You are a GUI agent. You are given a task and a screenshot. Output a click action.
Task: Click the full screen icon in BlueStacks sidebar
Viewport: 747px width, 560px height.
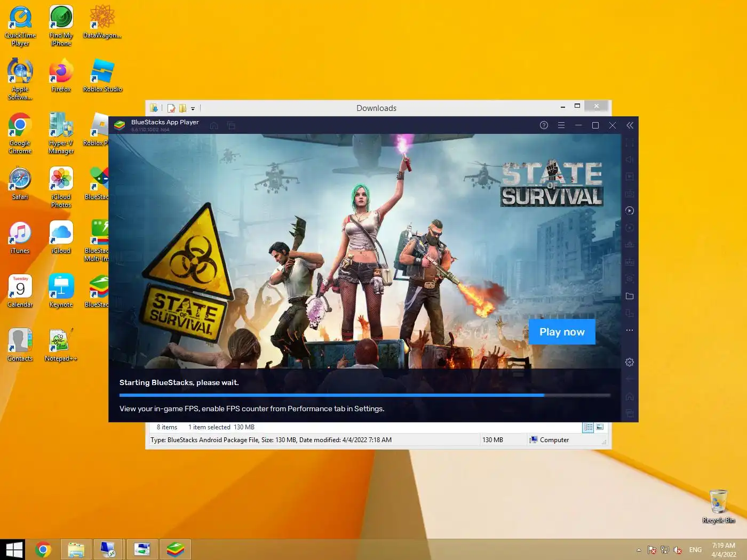[630, 142]
